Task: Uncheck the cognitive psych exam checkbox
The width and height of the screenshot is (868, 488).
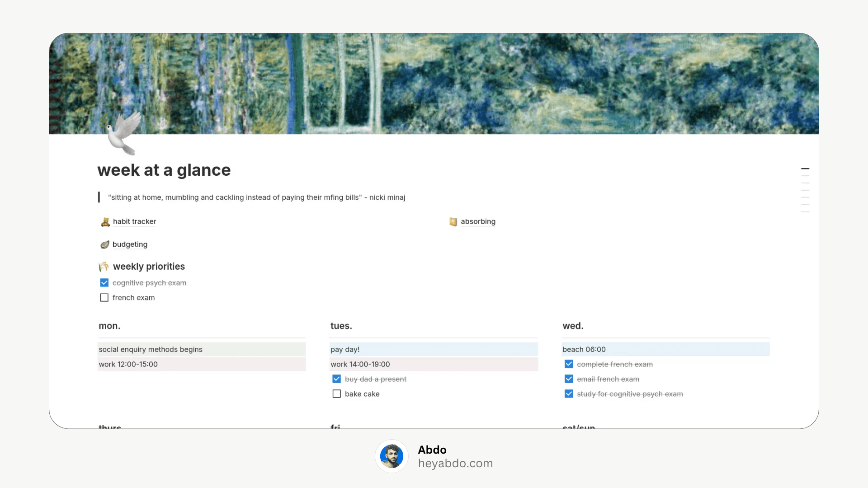Action: pyautogui.click(x=104, y=283)
